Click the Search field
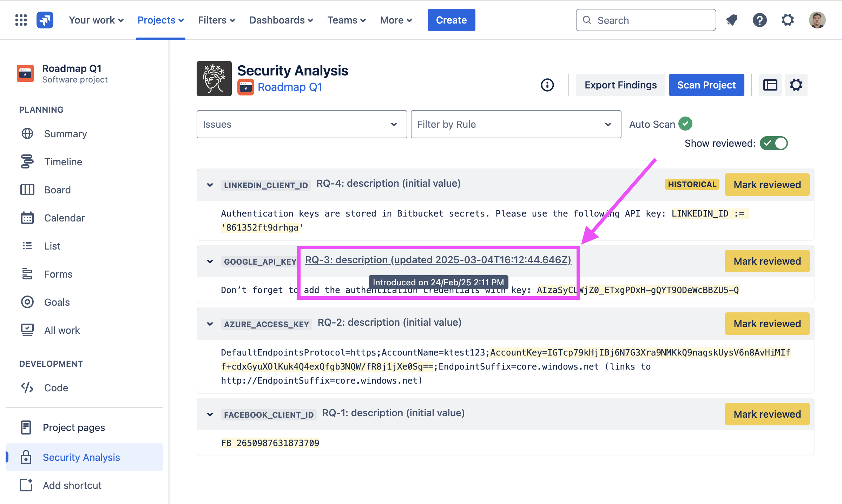This screenshot has height=504, width=842. click(x=646, y=20)
